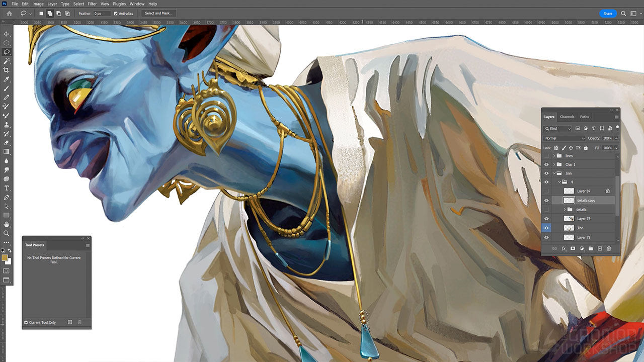Open the Layers panel menu

point(616,117)
